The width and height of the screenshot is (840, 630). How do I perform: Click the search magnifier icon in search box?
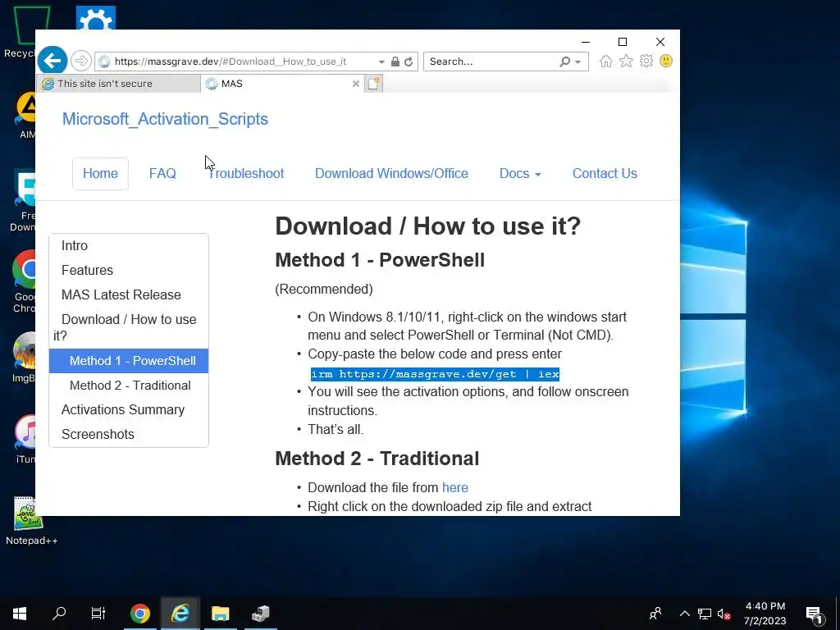coord(564,62)
